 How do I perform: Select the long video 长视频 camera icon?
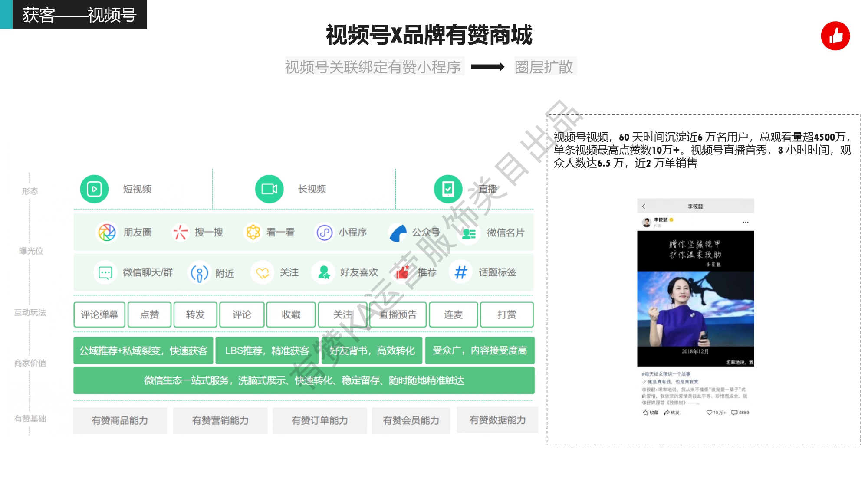coord(269,189)
